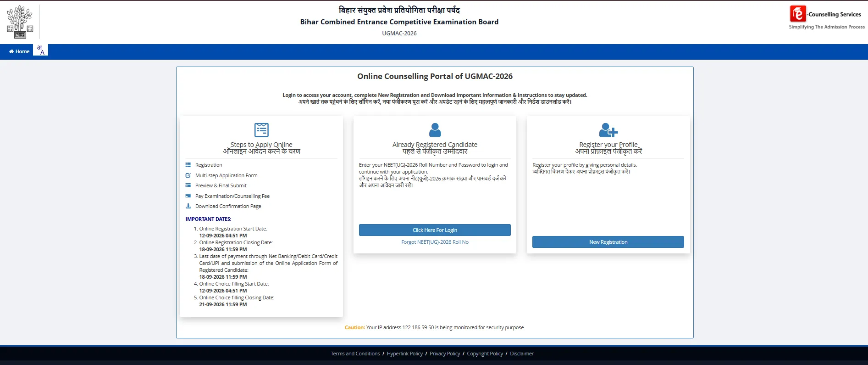Click the Caution IP address notice

point(435,327)
